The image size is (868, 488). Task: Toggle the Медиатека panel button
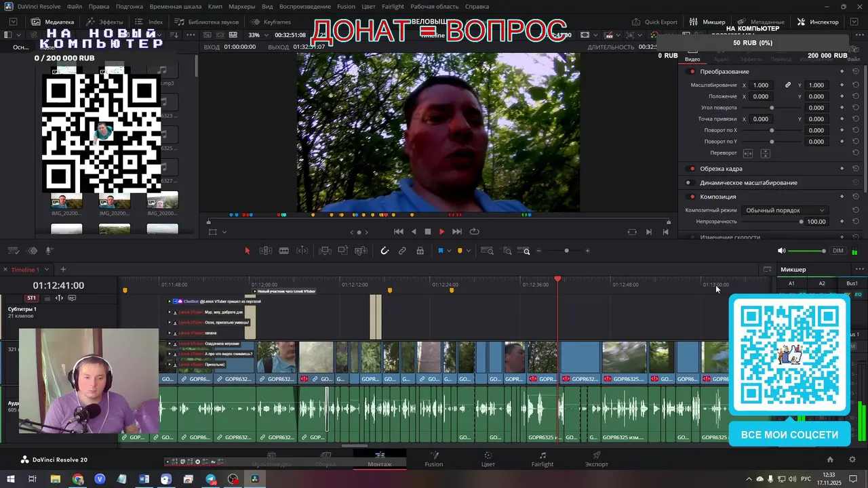click(x=53, y=22)
